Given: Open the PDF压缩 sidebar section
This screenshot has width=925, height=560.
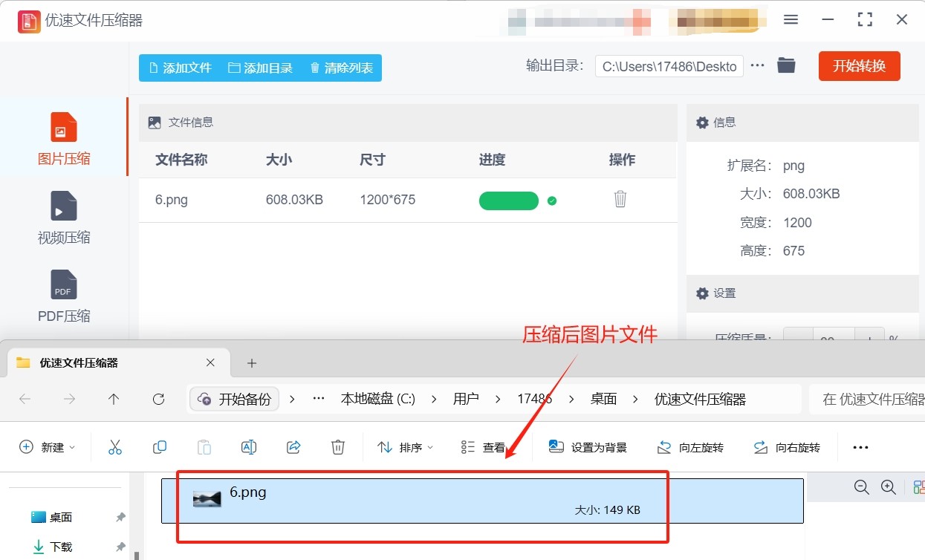Looking at the screenshot, I should 63,284.
